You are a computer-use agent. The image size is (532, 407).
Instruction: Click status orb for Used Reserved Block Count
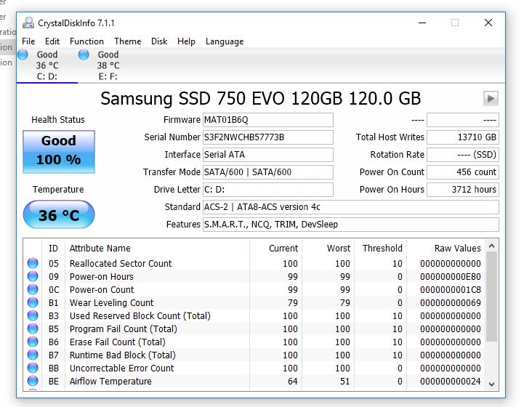(x=33, y=315)
